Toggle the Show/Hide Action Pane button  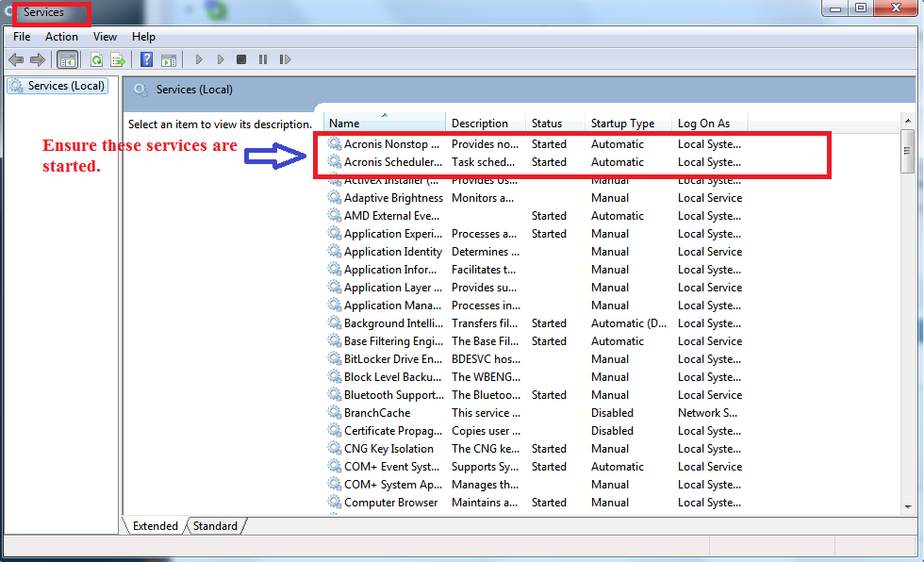pos(169,59)
